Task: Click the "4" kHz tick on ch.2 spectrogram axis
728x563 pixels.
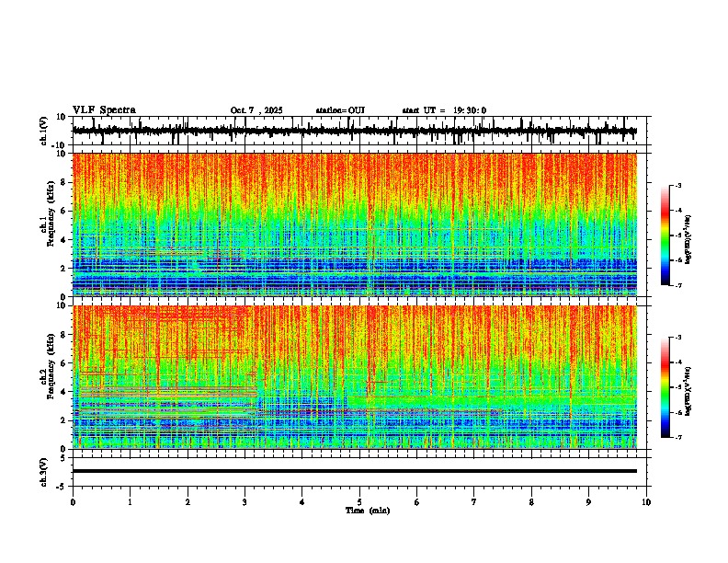Action: 63,392
